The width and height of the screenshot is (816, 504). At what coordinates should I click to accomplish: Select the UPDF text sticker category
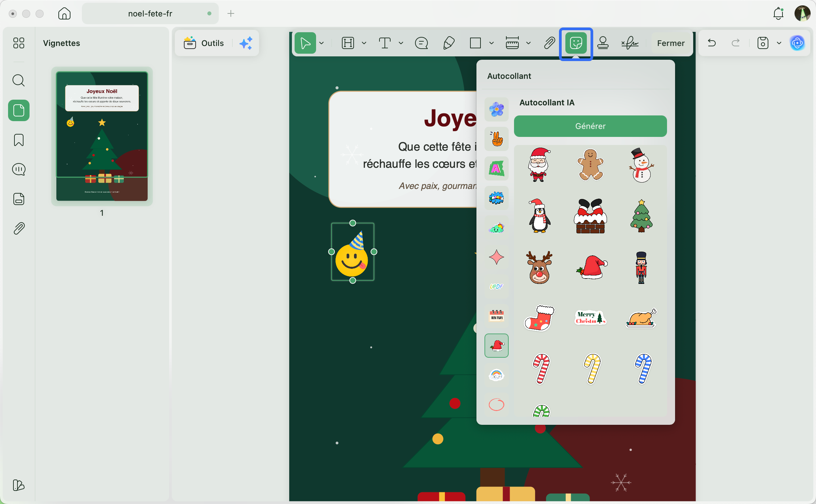pos(496,287)
